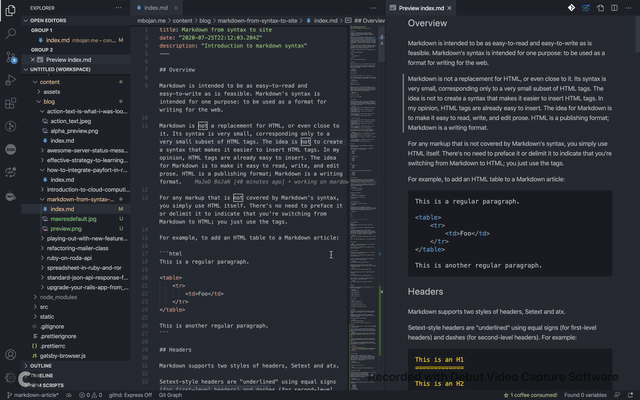Expand the assets folder

(51, 92)
